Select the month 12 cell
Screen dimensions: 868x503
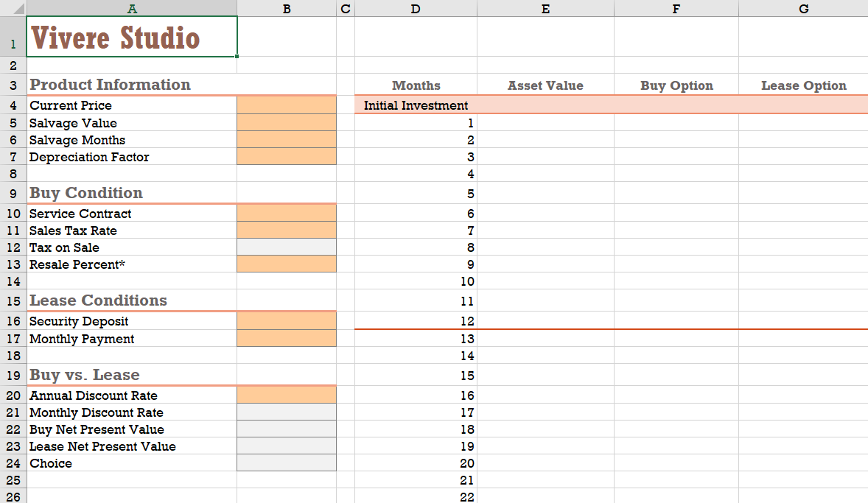coord(416,321)
